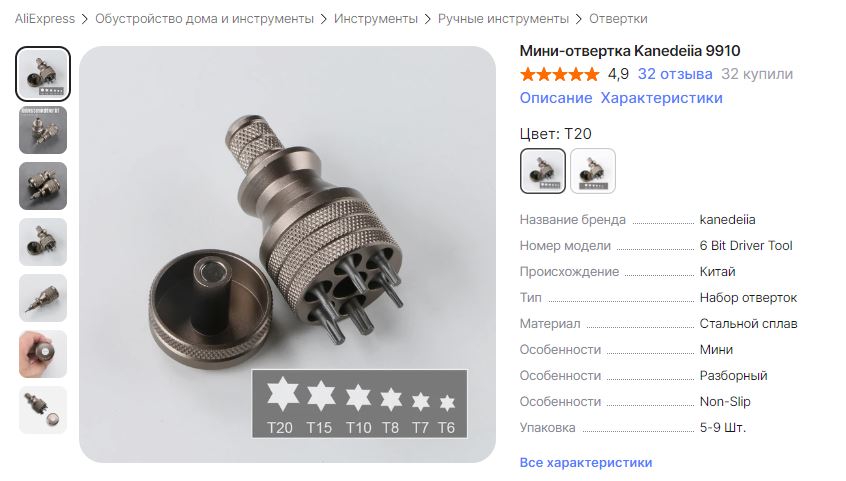Open the Инструменты breadcrumb category

click(x=376, y=19)
